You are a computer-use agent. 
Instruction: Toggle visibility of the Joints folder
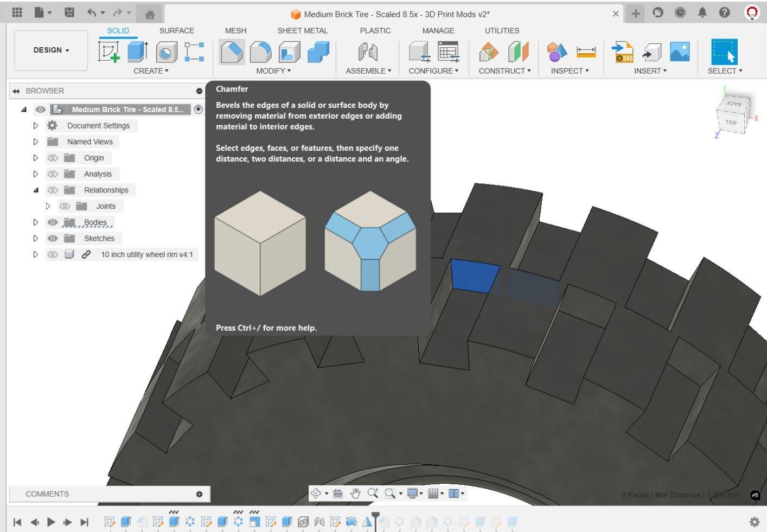click(x=65, y=207)
